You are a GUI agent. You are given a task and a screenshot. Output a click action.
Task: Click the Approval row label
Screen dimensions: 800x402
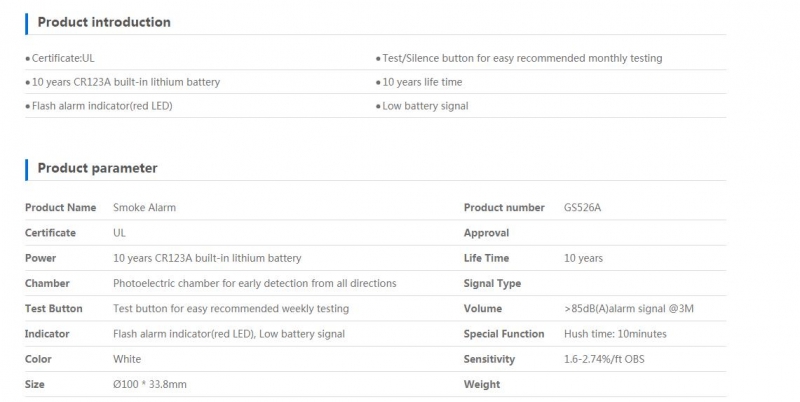click(486, 233)
